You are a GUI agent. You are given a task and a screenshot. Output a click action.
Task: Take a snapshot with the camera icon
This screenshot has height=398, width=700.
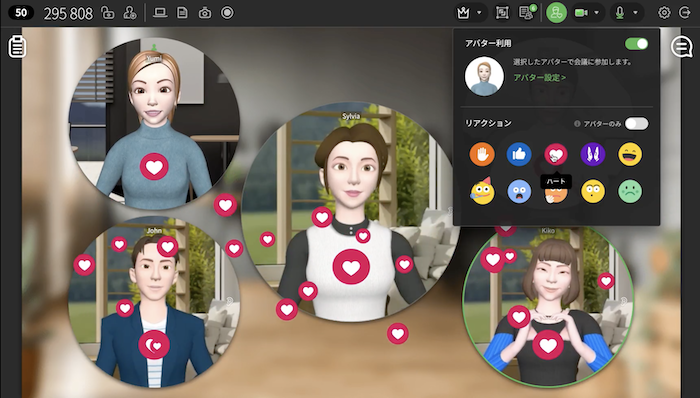tap(204, 13)
